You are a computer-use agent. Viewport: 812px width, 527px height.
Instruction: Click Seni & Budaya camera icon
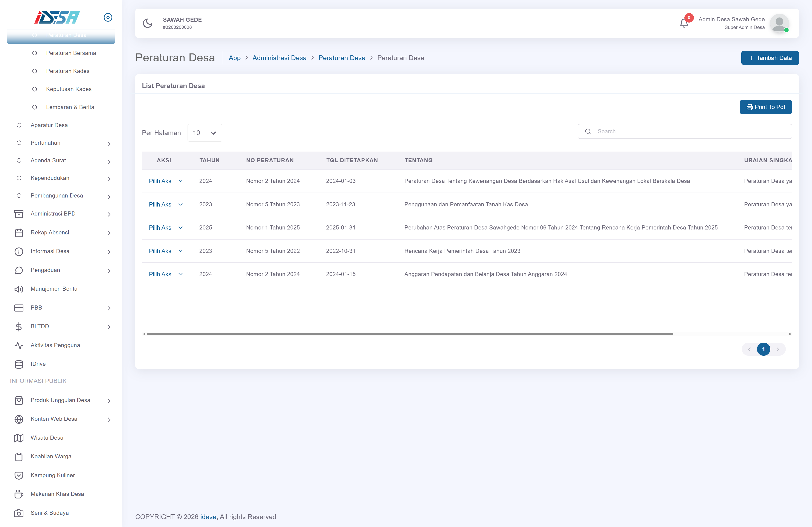(19, 513)
